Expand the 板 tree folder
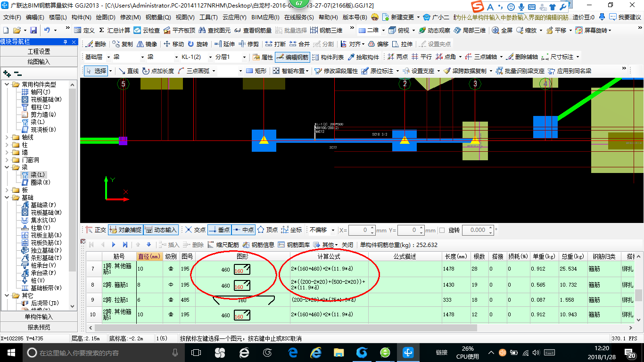The height and width of the screenshot is (362, 644). [x=7, y=190]
